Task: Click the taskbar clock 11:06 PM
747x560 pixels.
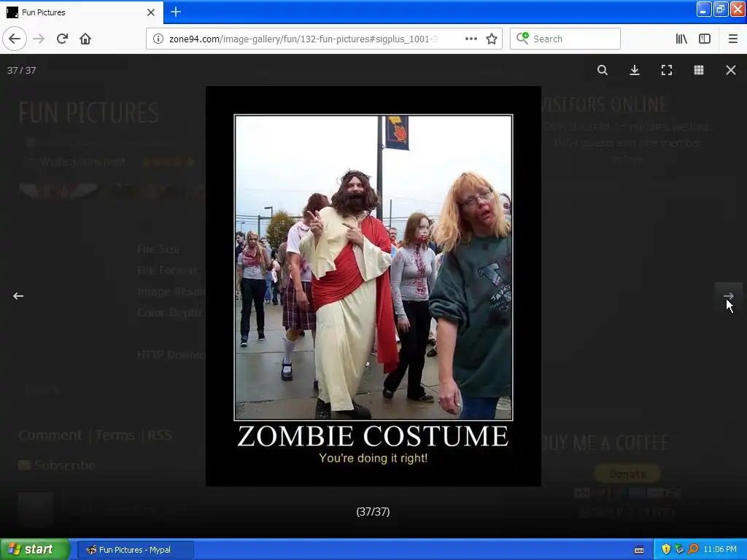Action: (720, 550)
